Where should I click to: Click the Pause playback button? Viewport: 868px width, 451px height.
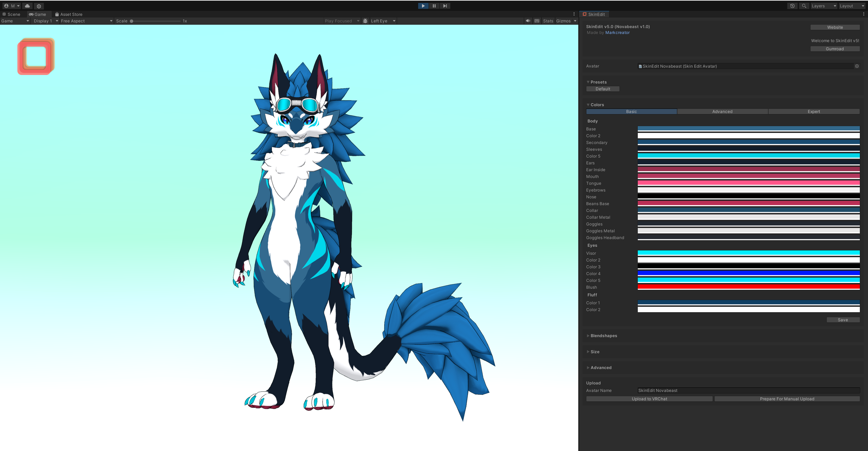point(434,6)
